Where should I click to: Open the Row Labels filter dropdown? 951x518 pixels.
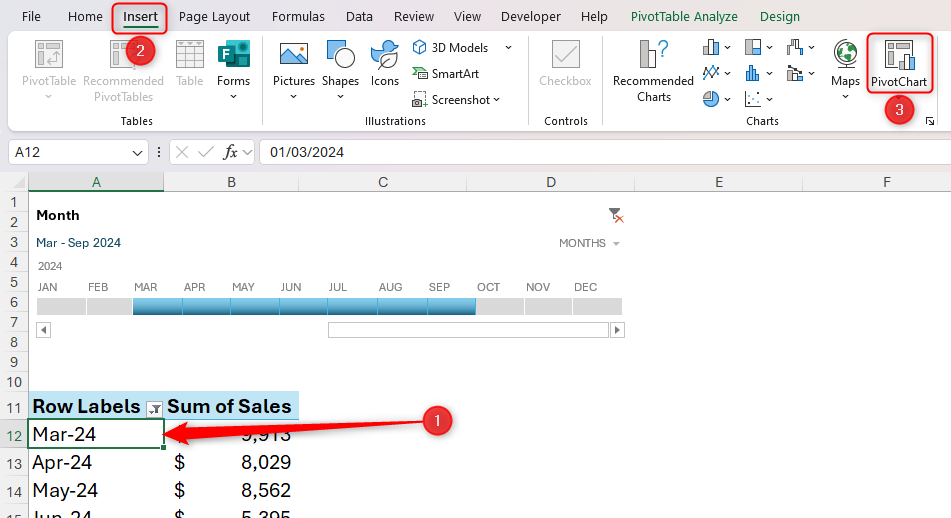(x=154, y=408)
